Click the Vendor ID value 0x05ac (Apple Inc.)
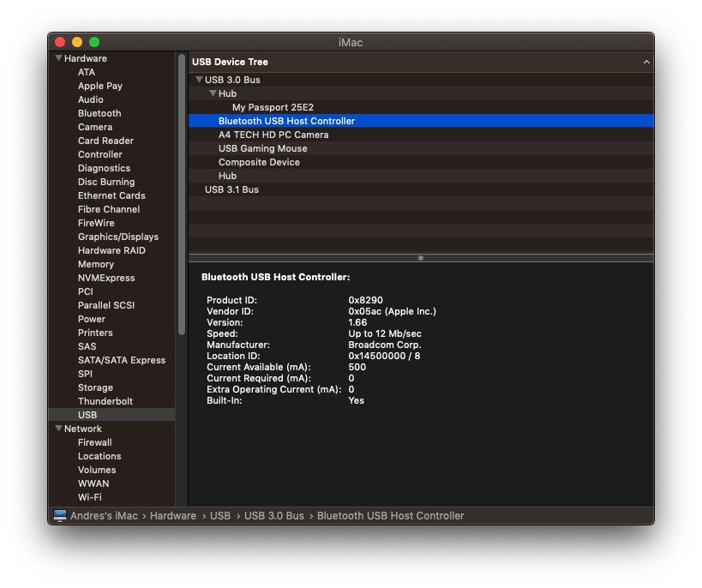Image resolution: width=702 pixels, height=588 pixels. (393, 311)
